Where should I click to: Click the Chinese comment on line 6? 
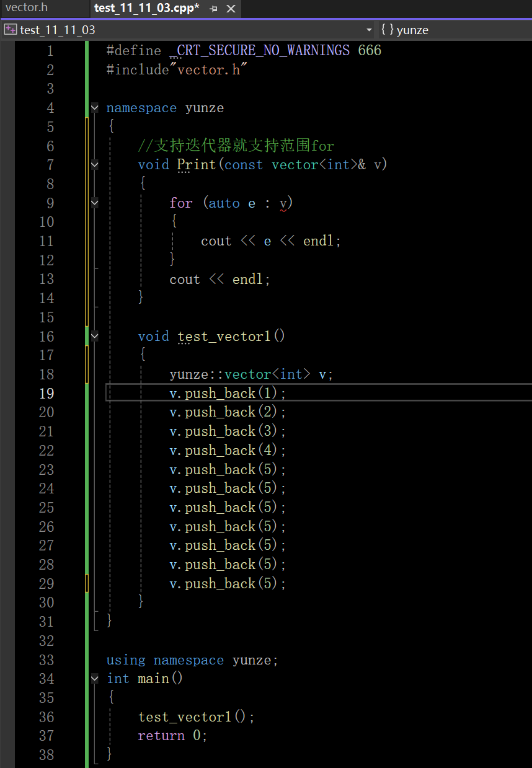pos(236,146)
